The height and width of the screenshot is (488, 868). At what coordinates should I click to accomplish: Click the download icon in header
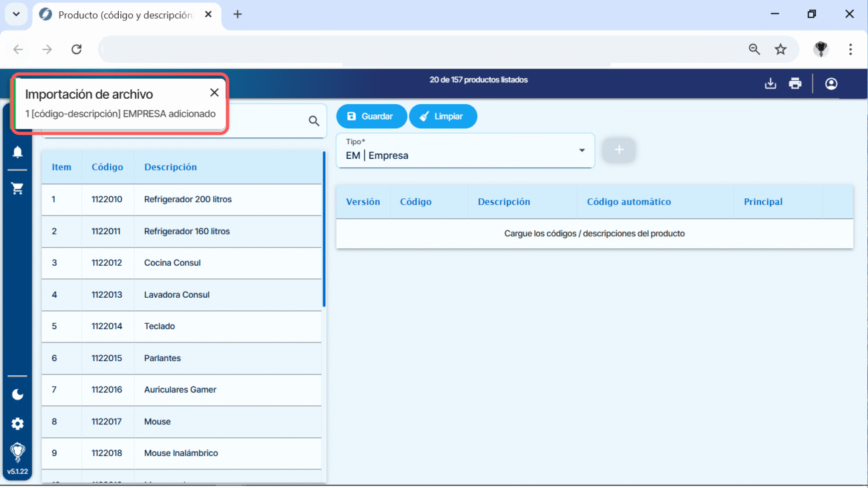tap(771, 83)
